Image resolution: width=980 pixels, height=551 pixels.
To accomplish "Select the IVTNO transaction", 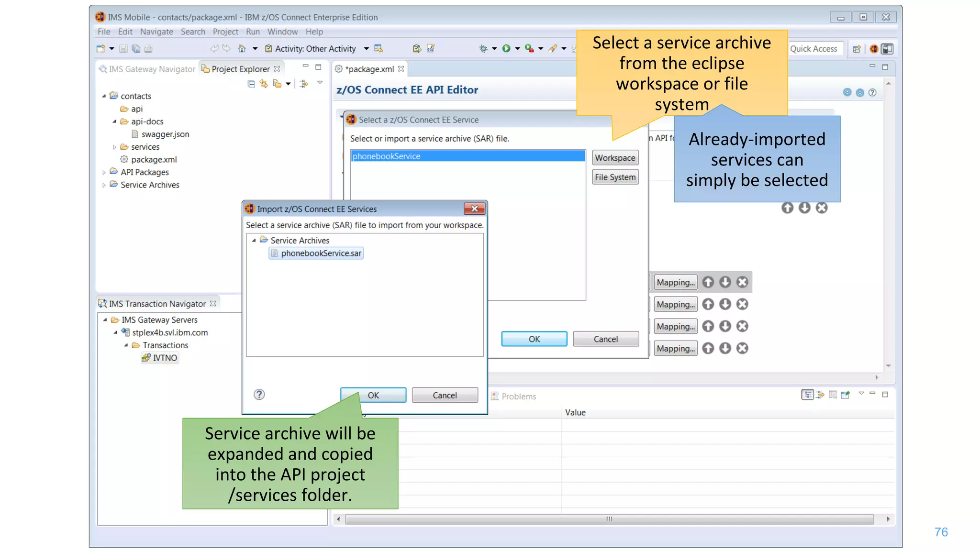I will pos(160,358).
